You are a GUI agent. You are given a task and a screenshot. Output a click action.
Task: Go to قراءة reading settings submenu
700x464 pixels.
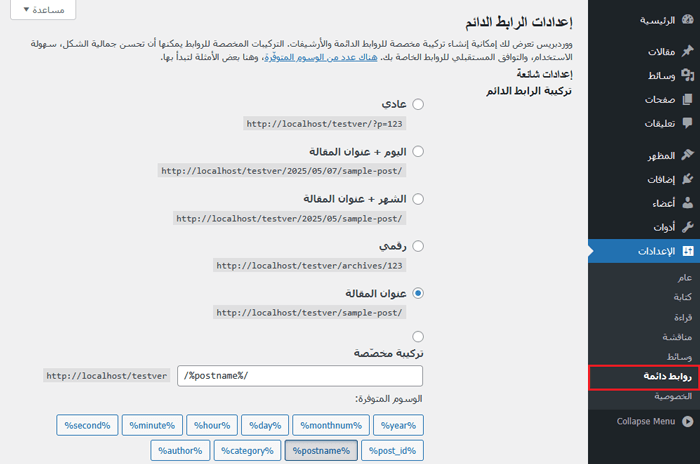(x=683, y=317)
